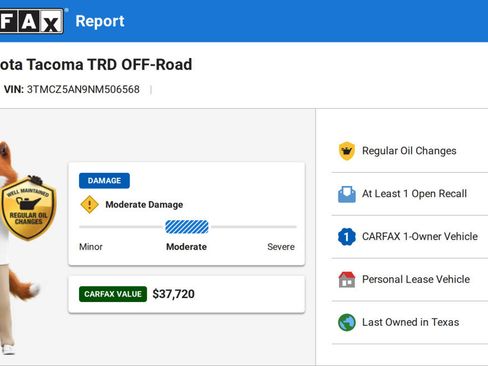Click the 1-Owner blue badge icon

(347, 237)
